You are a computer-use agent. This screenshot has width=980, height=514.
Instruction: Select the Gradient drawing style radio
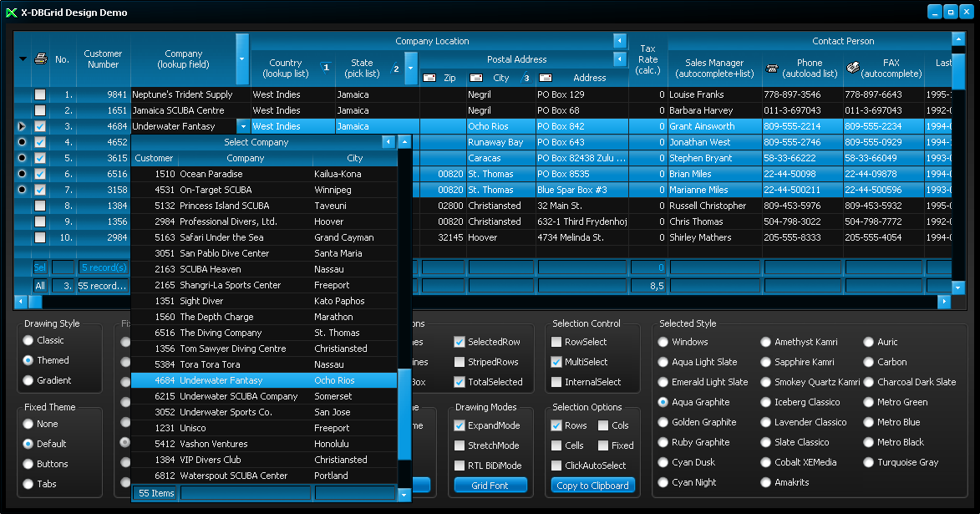(x=29, y=380)
